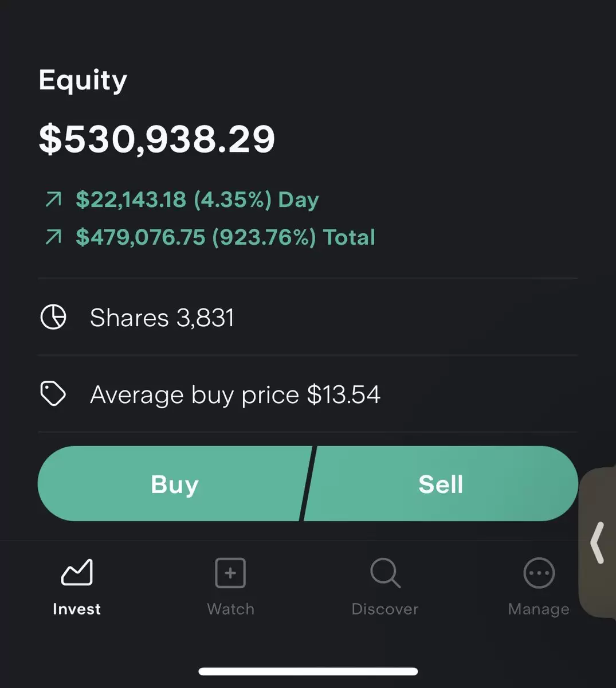Go to the Manage tab label
616x688 pixels.
point(539,609)
